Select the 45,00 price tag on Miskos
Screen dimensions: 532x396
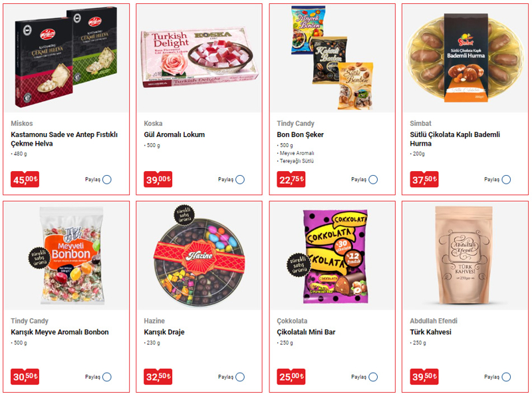pos(25,179)
